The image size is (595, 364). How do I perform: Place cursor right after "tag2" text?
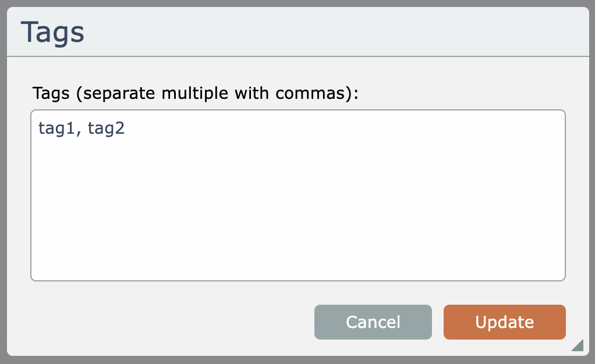pos(126,129)
